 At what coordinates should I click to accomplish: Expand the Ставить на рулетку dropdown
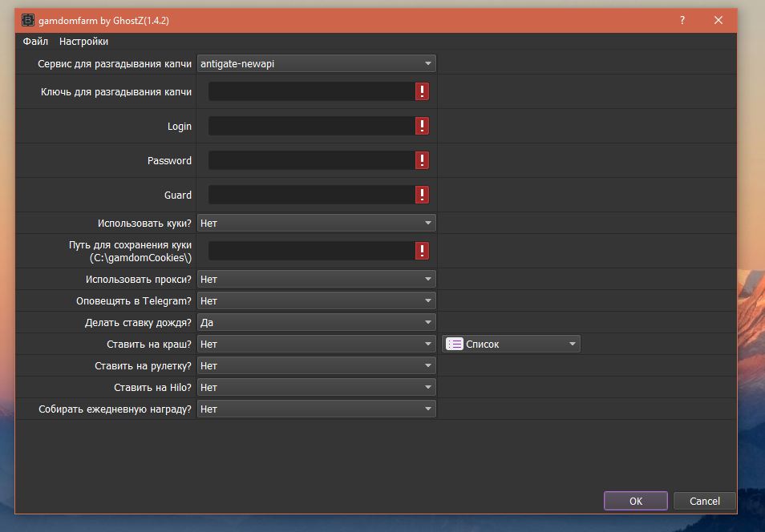316,365
